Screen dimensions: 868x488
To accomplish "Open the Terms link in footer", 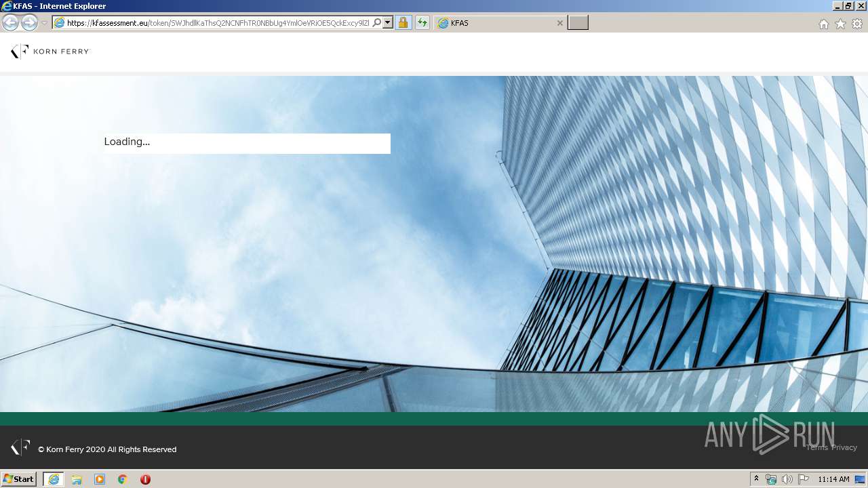I will pos(817,447).
